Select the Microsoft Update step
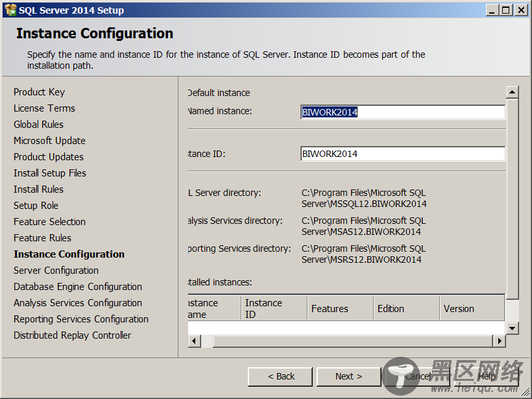 [49, 141]
